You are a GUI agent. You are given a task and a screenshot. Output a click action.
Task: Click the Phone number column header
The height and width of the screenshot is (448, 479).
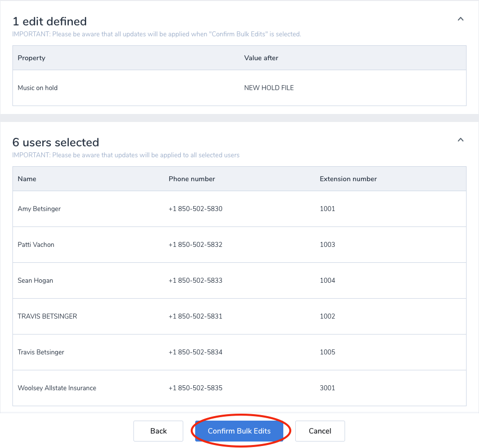click(192, 179)
